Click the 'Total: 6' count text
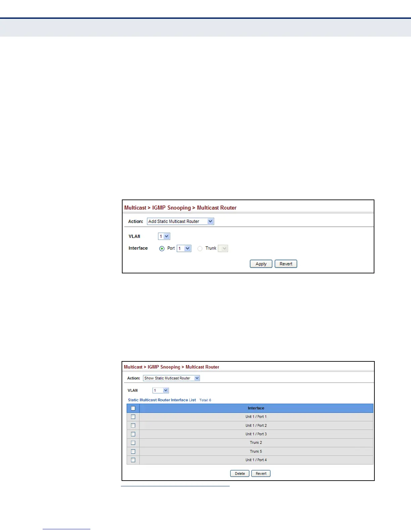 [205, 400]
